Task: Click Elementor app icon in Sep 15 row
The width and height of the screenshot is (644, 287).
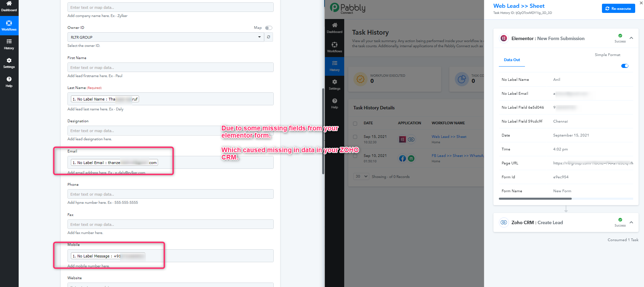Action: [x=403, y=139]
